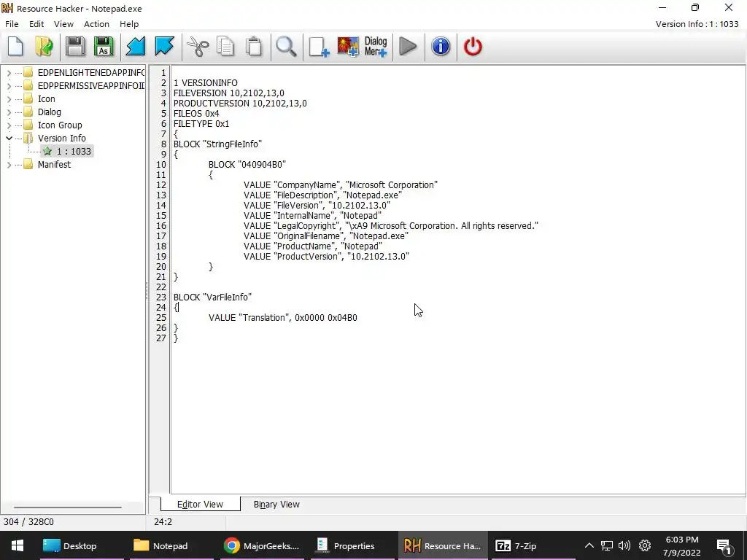This screenshot has height=560, width=747.
Task: Open the notification center icon
Action: (x=724, y=545)
